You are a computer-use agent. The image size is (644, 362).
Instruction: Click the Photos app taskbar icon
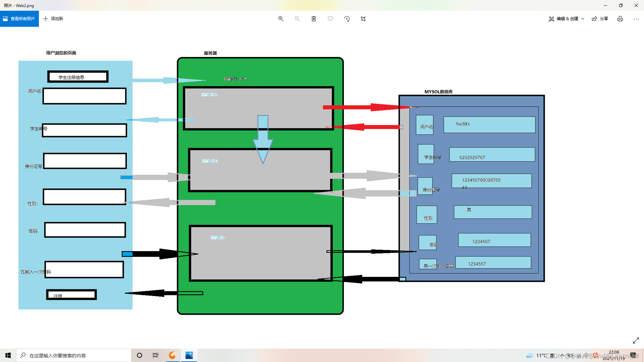[x=189, y=355]
